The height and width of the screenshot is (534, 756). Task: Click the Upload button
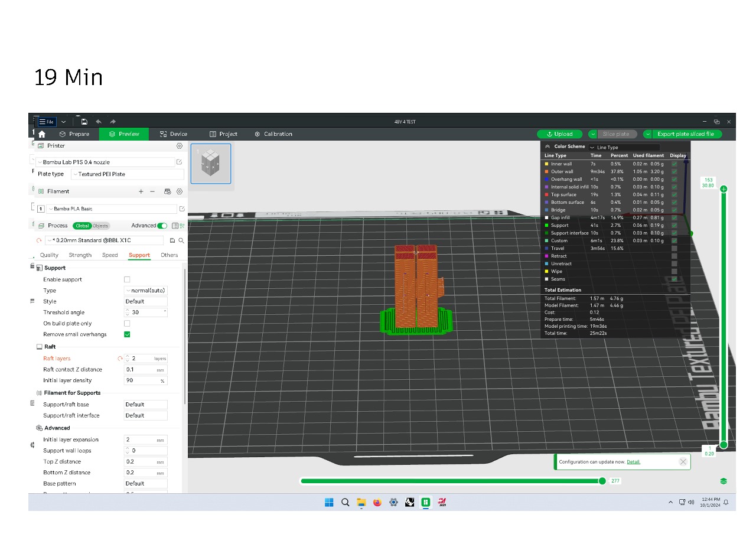pyautogui.click(x=559, y=134)
